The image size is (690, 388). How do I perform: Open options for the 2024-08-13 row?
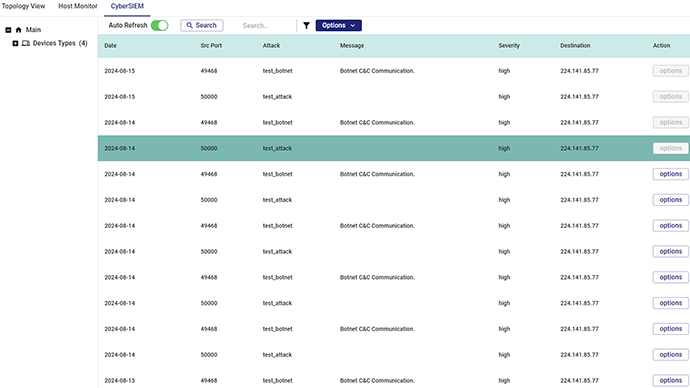tap(670, 381)
